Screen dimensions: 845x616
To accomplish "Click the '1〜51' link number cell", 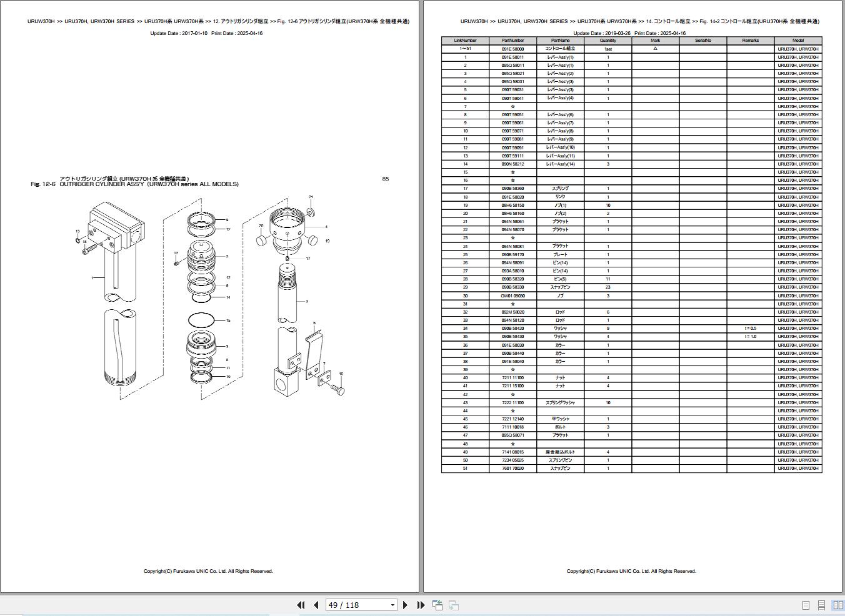I will [x=465, y=49].
